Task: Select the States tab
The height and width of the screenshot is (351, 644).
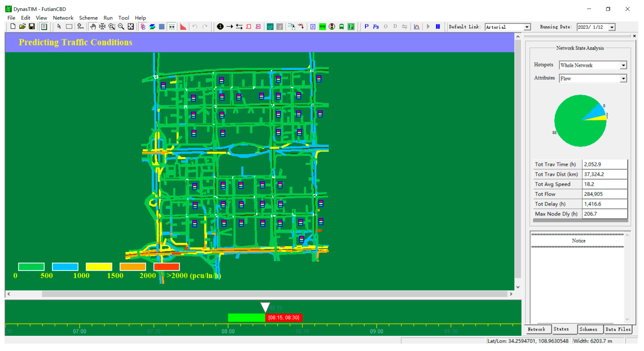Action: click(x=561, y=329)
